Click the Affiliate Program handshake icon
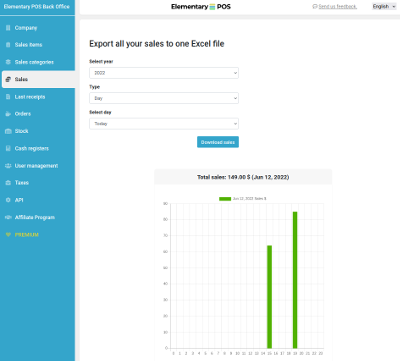This screenshot has width=400, height=361. [8, 217]
